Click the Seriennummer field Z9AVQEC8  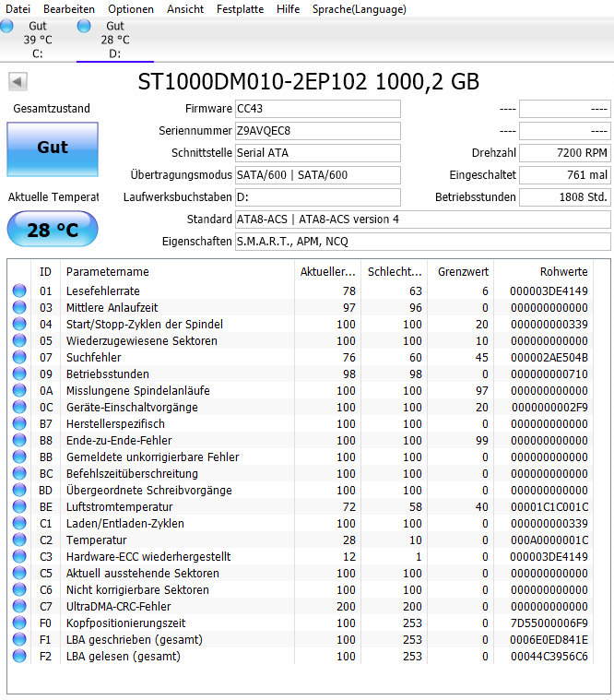point(318,131)
